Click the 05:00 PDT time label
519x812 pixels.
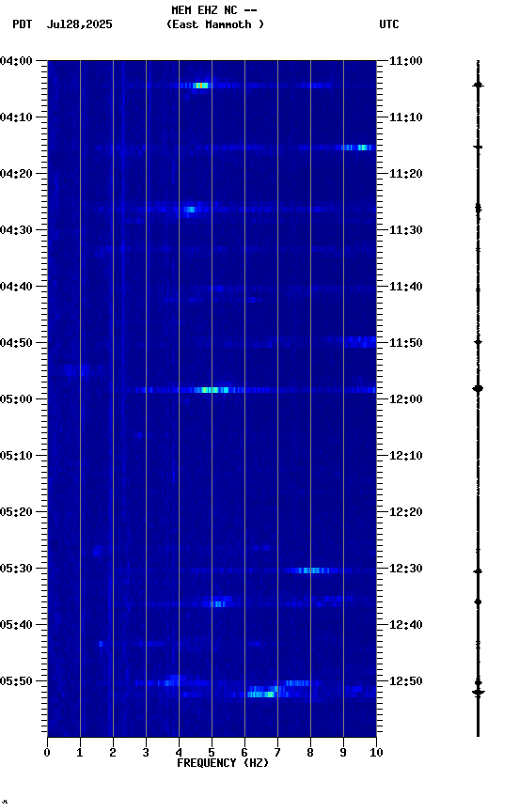click(x=16, y=398)
